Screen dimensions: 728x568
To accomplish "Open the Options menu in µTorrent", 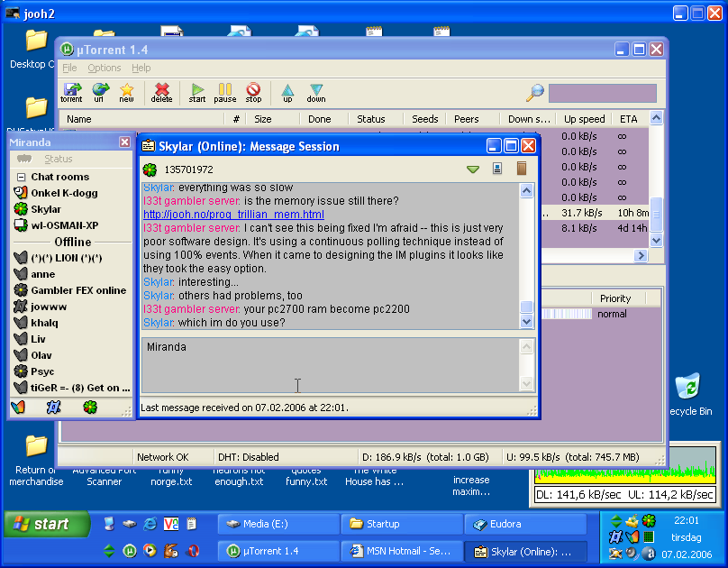I will 105,68.
